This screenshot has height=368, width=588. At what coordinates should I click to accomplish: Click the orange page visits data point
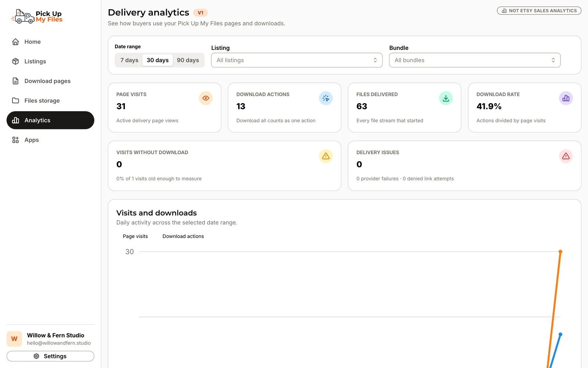(x=560, y=252)
